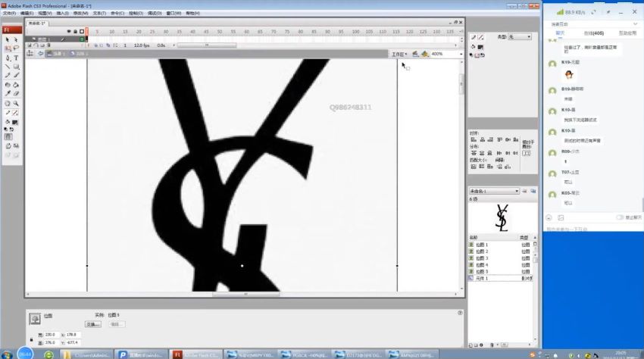
Task: Select the Rectangle tool
Action: (x=16, y=67)
